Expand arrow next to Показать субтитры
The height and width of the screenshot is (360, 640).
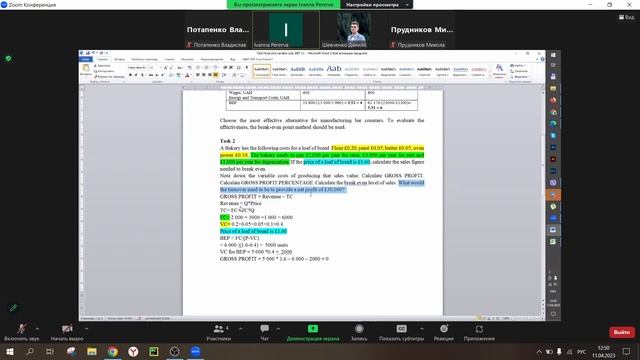coord(422,329)
